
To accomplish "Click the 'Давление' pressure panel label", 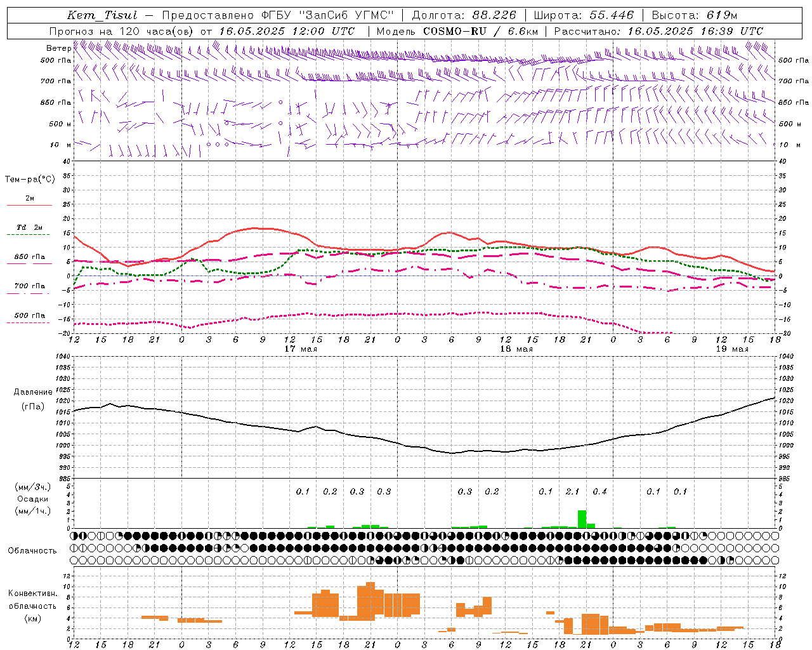I will pyautogui.click(x=33, y=392).
